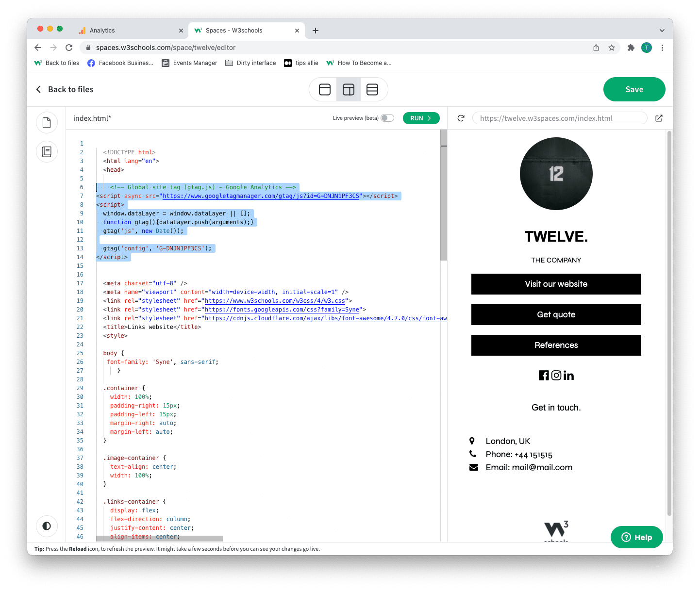Click the Facebook icon in preview

[544, 375]
